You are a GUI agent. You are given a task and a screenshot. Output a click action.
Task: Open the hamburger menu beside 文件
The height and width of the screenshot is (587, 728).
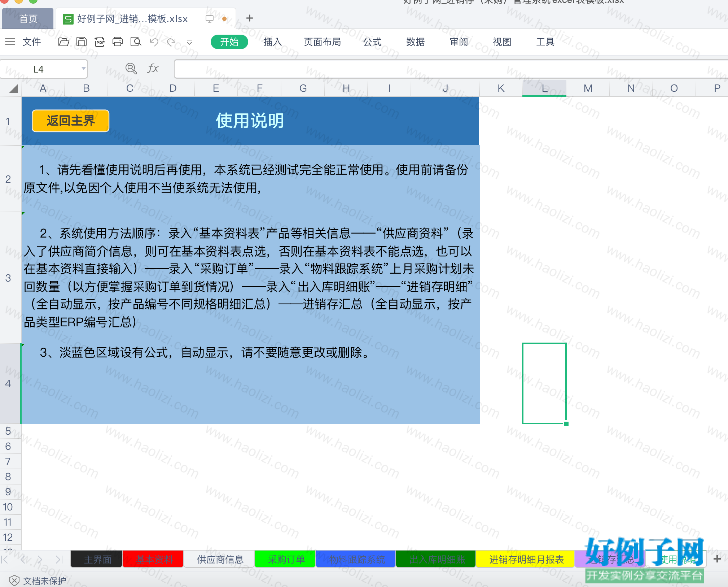(10, 42)
